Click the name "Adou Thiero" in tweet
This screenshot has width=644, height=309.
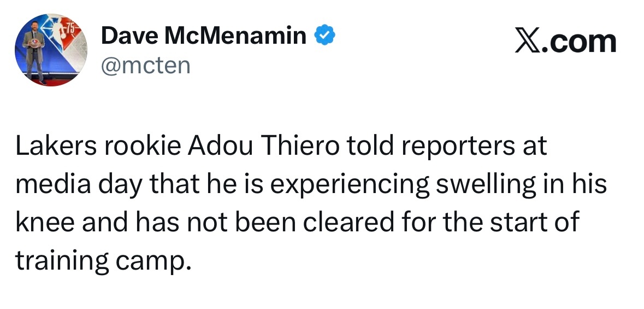(x=264, y=145)
